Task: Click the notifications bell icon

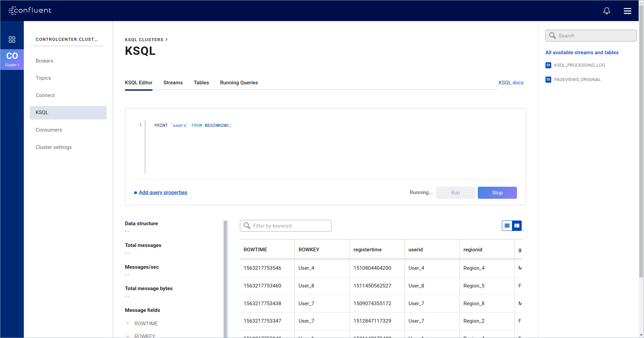Action: click(606, 11)
